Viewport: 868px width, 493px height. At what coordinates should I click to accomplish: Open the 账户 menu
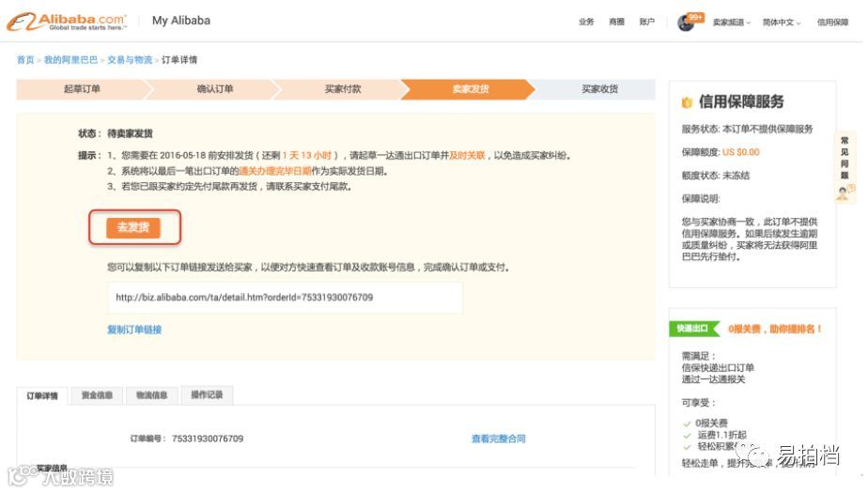(x=647, y=23)
